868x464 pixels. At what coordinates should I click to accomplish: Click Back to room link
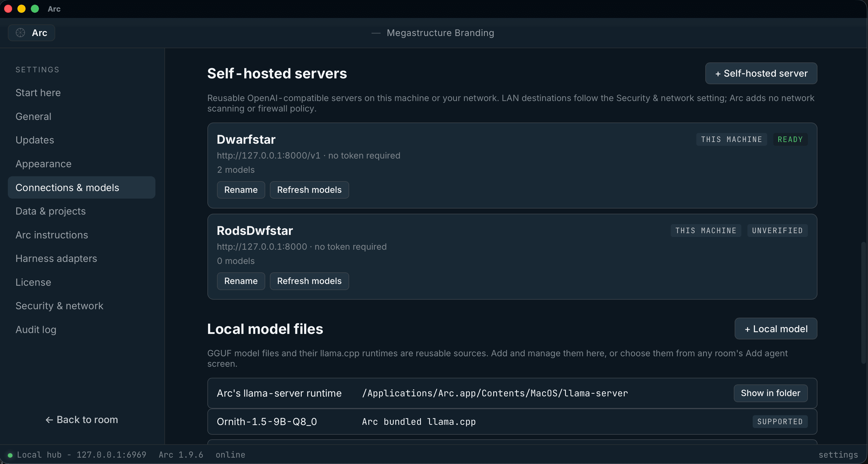82,420
